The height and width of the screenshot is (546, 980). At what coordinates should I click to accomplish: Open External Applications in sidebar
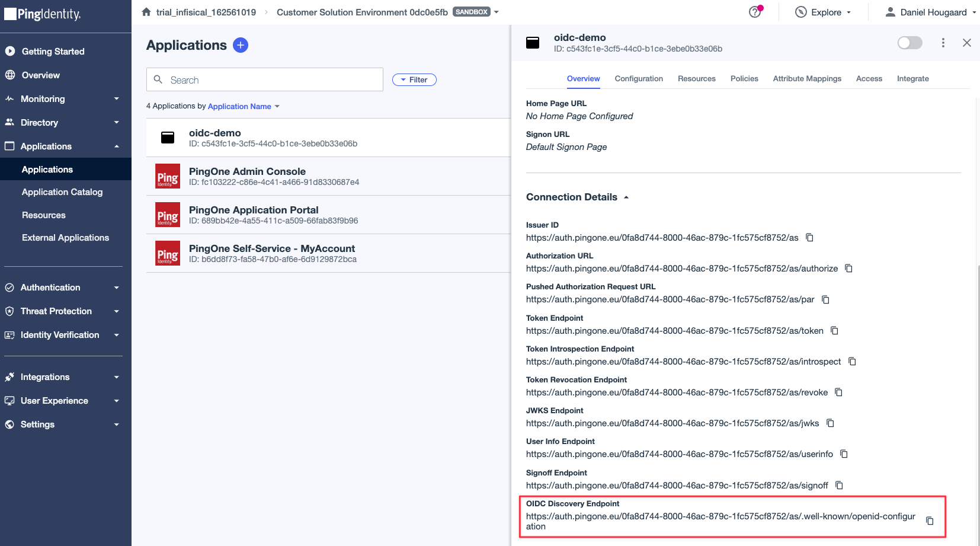pos(66,238)
